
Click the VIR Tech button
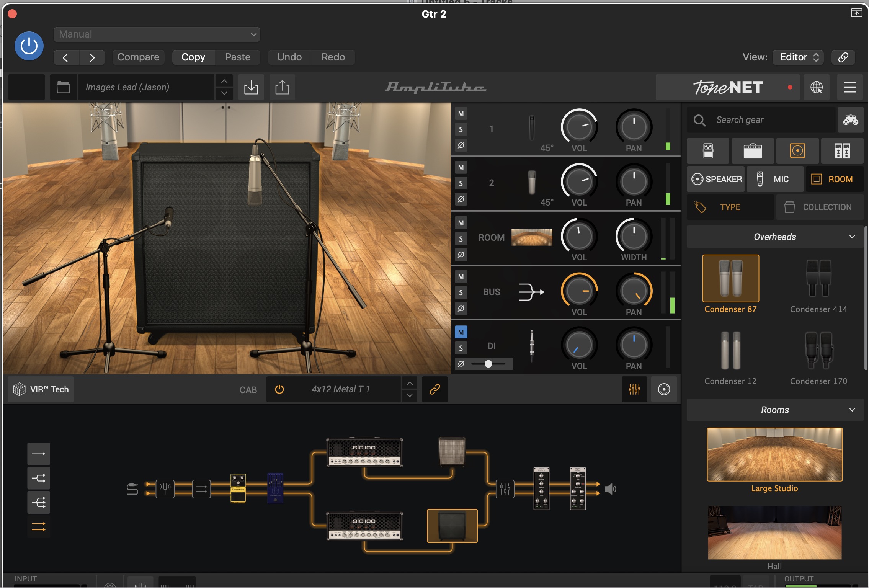[41, 389]
